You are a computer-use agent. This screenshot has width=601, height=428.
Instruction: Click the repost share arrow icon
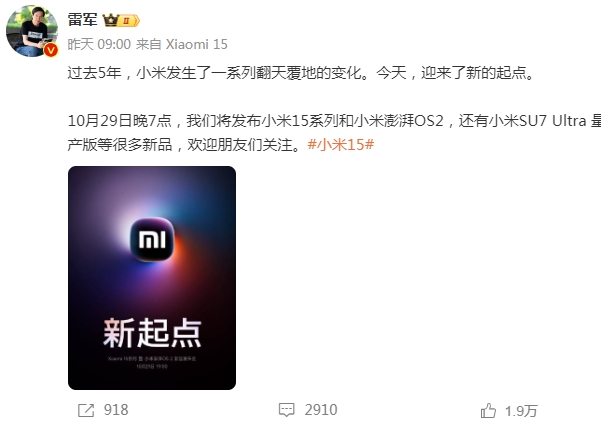coord(86,410)
